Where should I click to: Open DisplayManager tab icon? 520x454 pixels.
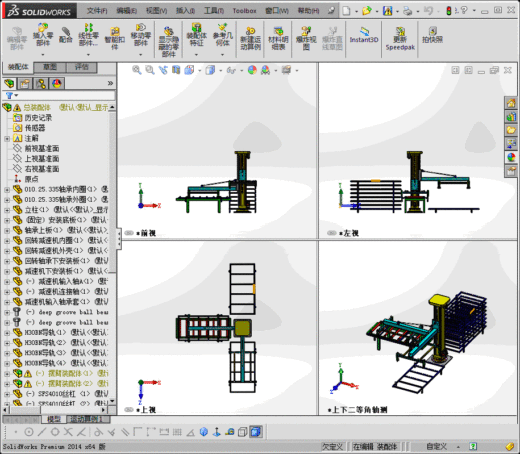[x=57, y=83]
